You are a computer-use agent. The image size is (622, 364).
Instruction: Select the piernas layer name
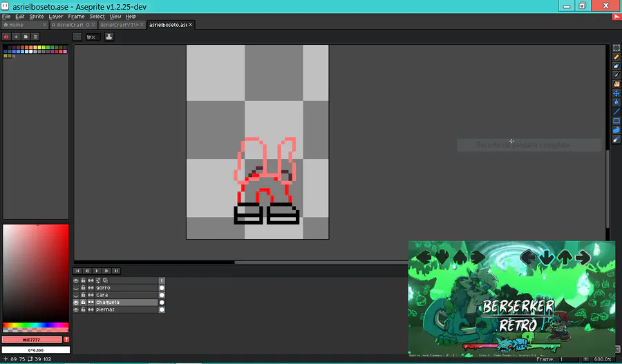105,309
